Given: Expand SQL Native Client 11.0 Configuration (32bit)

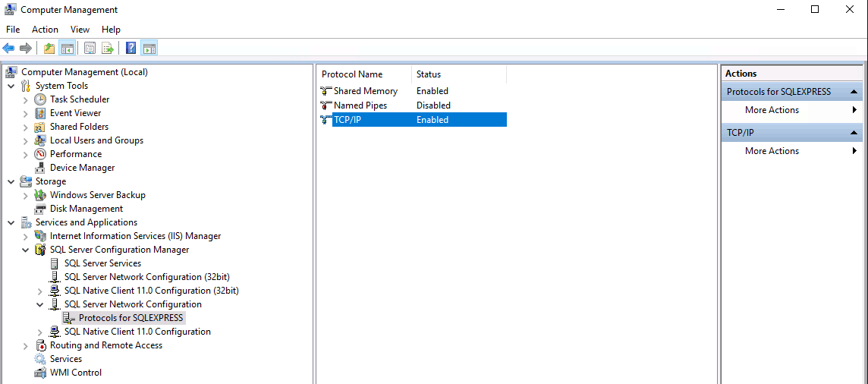Looking at the screenshot, I should click(x=40, y=291).
